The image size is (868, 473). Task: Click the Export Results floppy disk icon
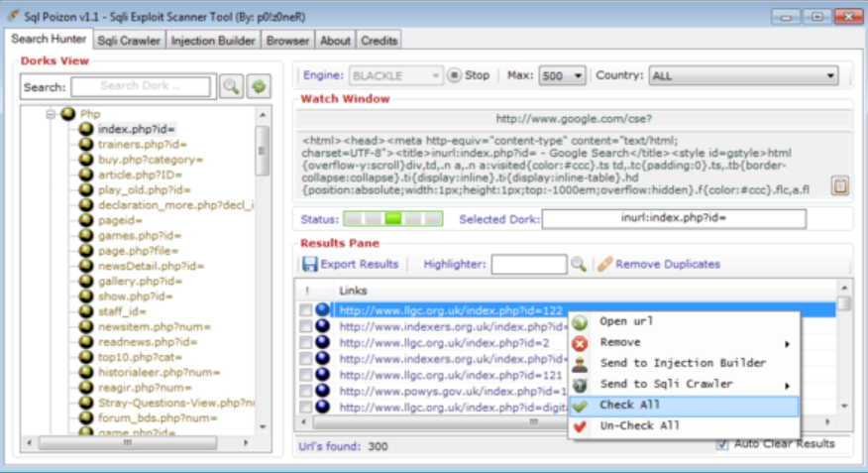[310, 264]
